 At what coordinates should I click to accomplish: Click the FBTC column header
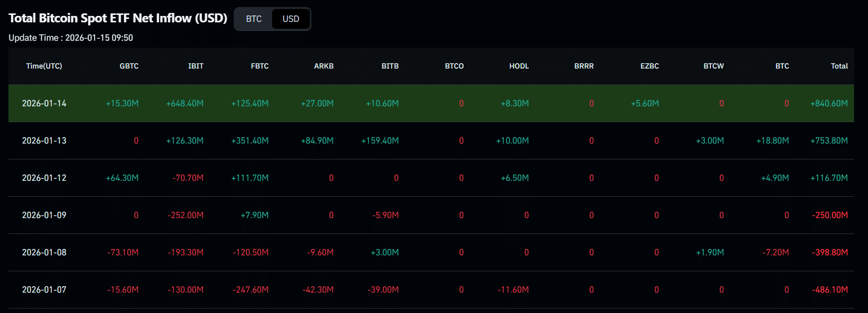pyautogui.click(x=260, y=66)
